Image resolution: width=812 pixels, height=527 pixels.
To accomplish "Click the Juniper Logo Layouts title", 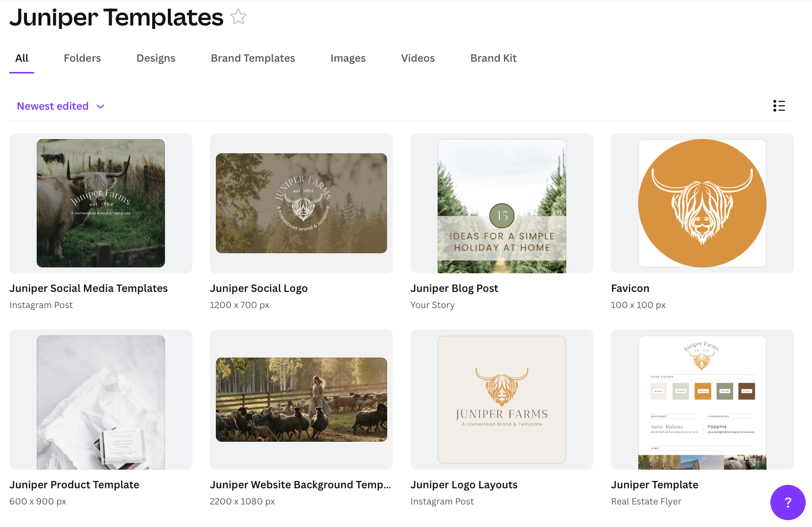I will [x=464, y=485].
